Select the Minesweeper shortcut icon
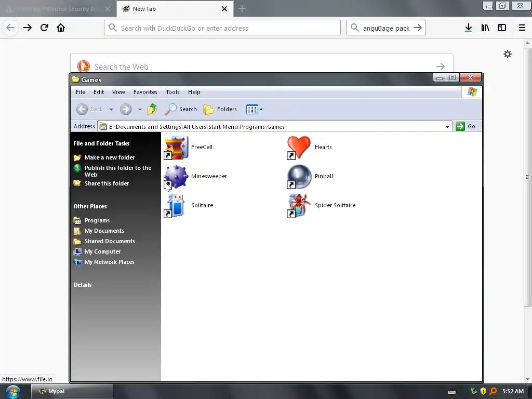Viewport: 532px width, 399px height. [x=176, y=177]
